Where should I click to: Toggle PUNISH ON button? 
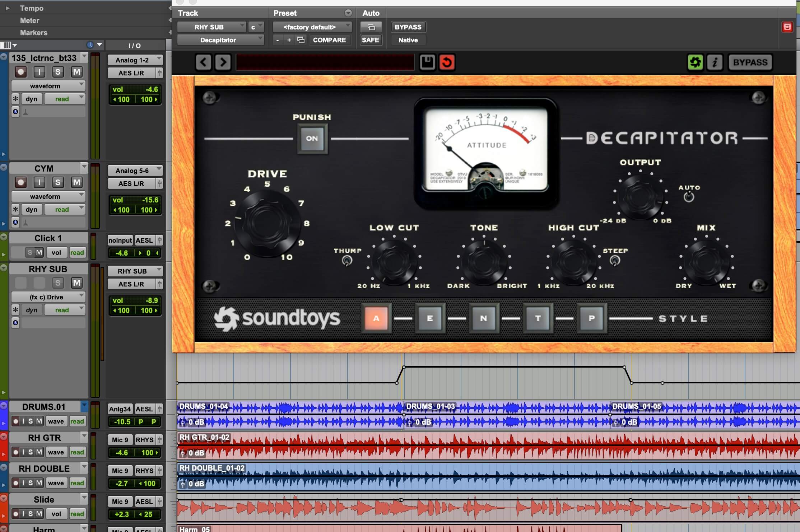[x=312, y=138]
